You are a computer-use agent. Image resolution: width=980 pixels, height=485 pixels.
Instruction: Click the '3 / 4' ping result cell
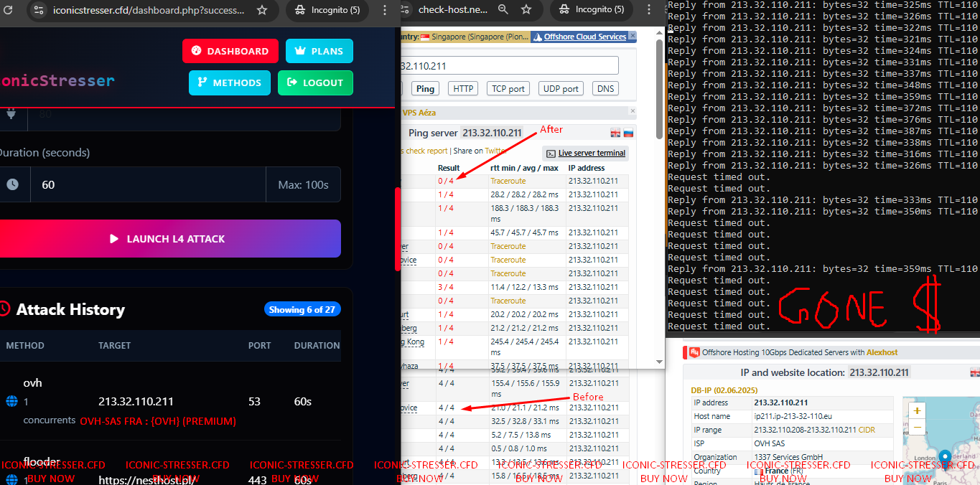[446, 287]
